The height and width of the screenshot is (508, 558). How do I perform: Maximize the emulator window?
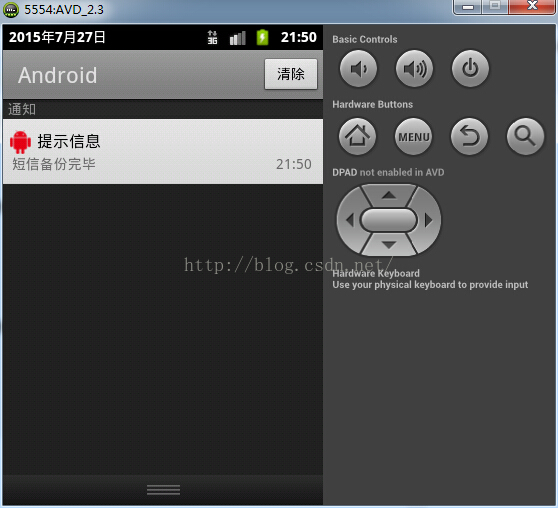coord(495,7)
